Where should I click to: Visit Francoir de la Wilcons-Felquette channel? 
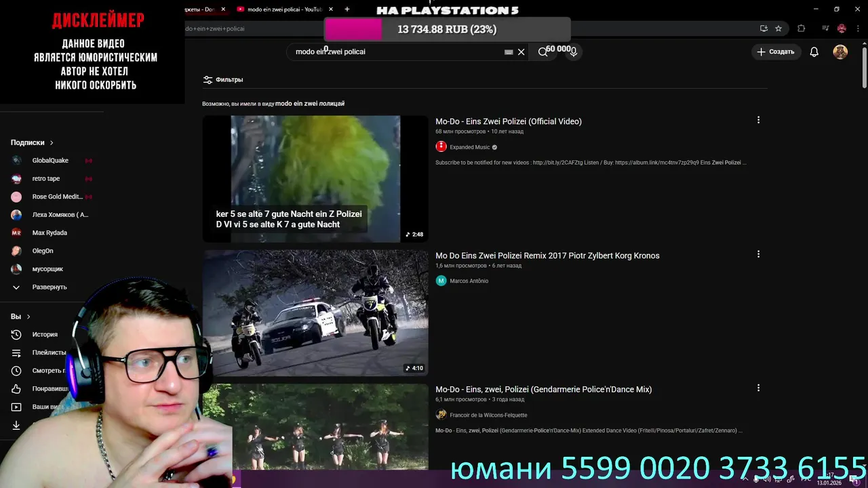pyautogui.click(x=488, y=415)
